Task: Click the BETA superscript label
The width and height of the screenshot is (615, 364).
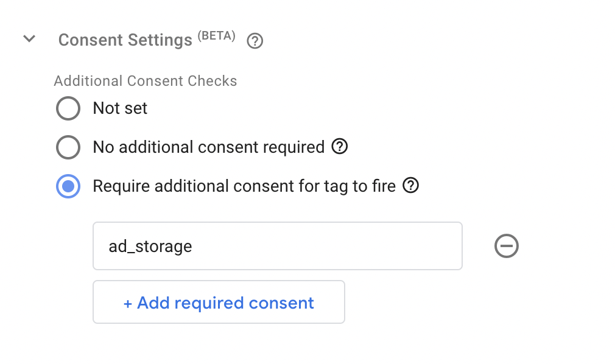Action: (217, 36)
